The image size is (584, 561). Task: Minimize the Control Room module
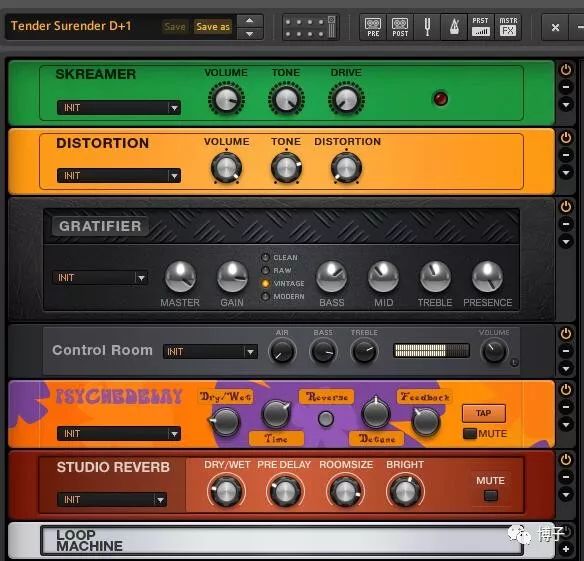566,351
